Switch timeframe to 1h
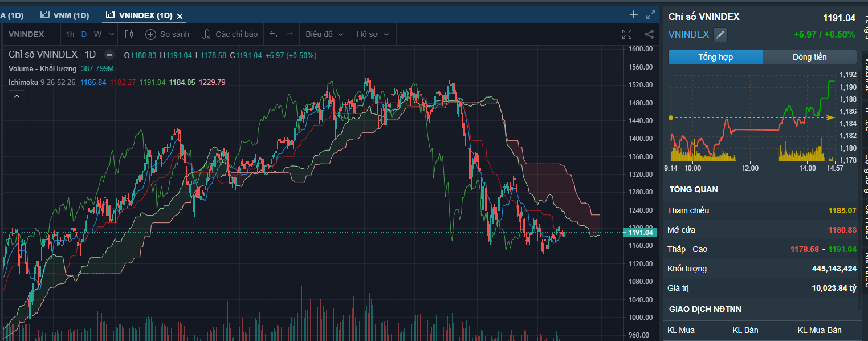 tap(70, 34)
